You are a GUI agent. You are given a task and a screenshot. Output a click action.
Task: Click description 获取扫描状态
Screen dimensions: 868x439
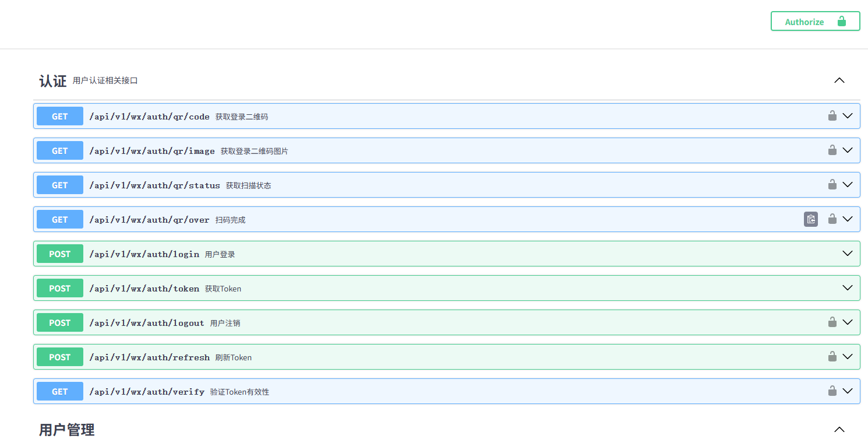tap(249, 185)
